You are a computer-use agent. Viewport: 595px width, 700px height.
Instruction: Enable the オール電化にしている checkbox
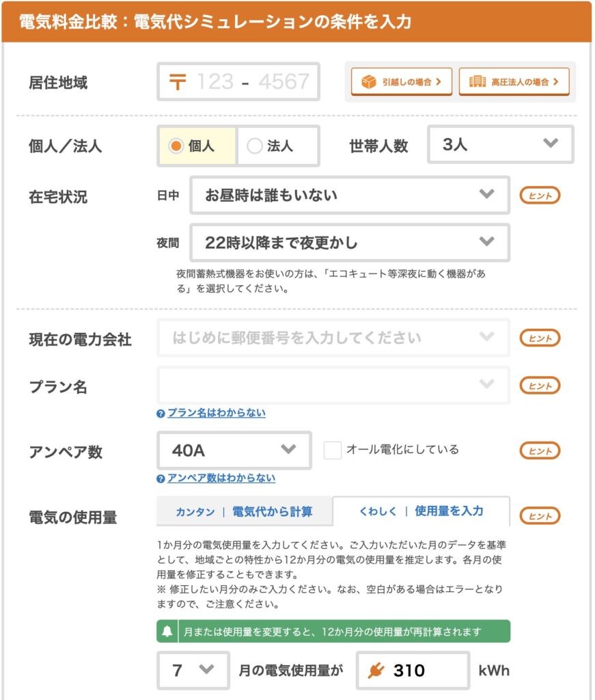pyautogui.click(x=332, y=450)
